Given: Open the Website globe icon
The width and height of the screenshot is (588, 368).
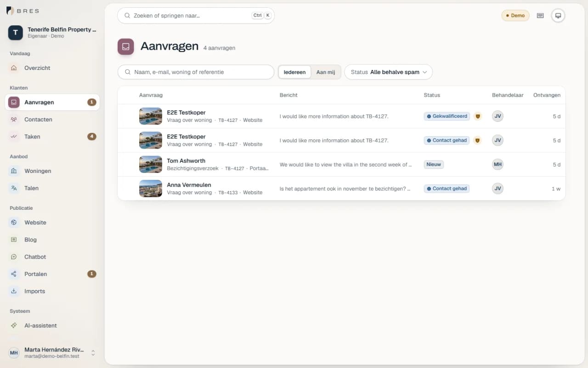Looking at the screenshot, I should click(x=14, y=223).
